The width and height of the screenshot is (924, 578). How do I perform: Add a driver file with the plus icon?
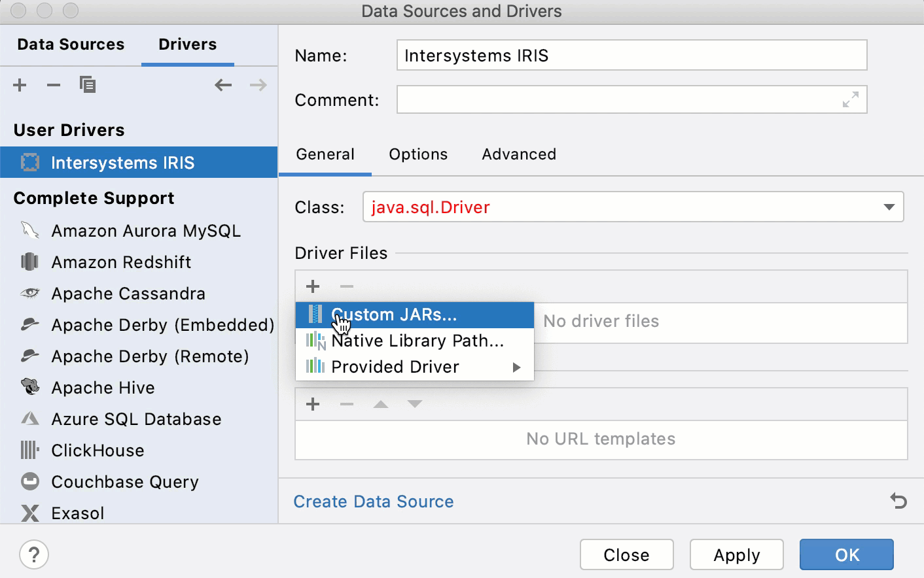pos(312,286)
